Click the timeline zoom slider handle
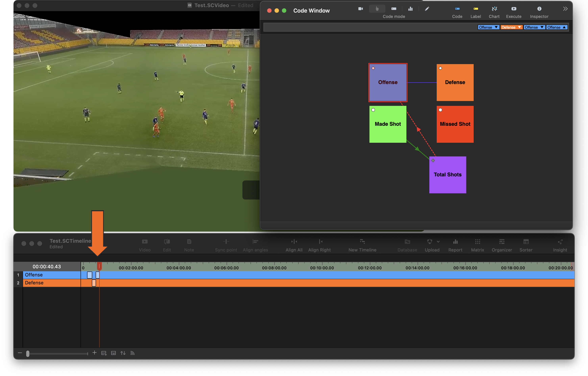This screenshot has width=588, height=376. click(28, 353)
